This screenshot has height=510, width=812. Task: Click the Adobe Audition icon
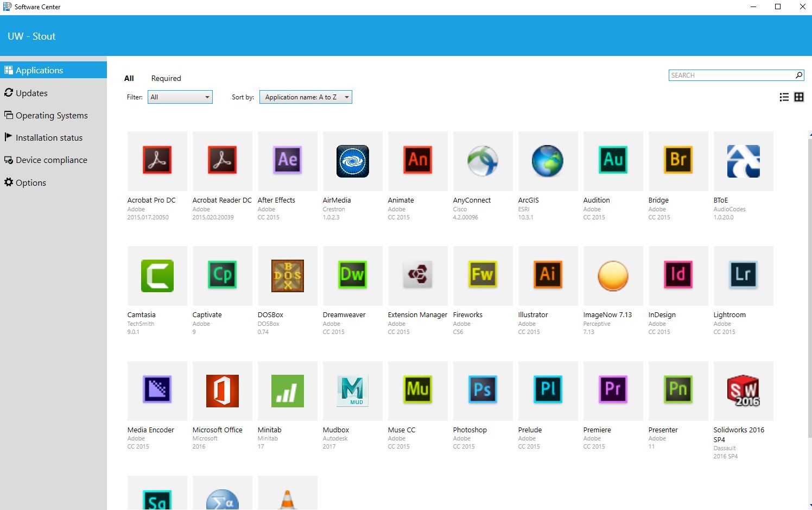pyautogui.click(x=613, y=161)
